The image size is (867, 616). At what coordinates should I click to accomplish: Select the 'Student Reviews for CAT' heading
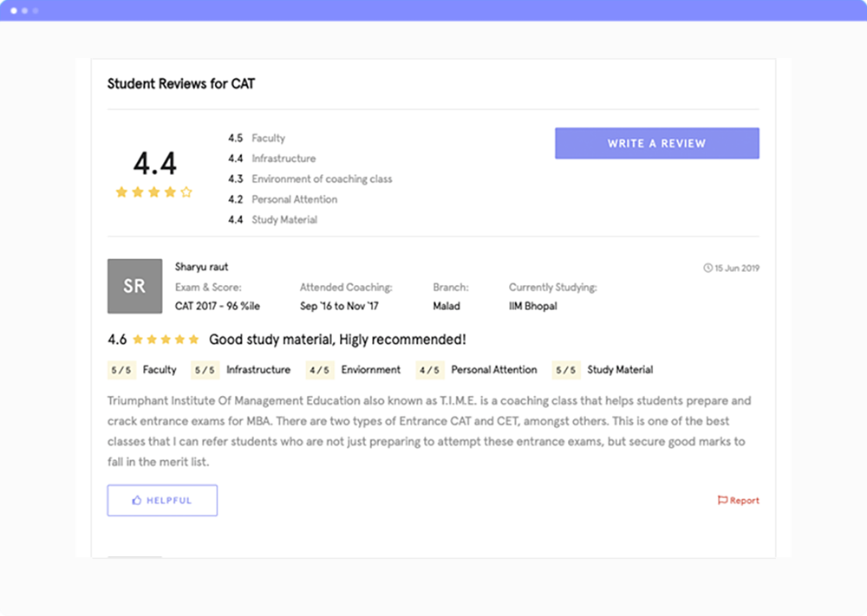coord(181,84)
